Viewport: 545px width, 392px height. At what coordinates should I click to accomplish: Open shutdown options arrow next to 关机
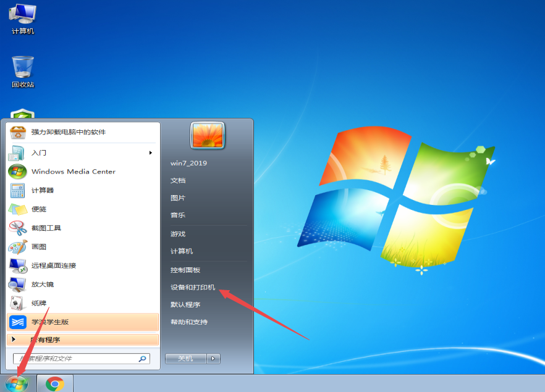pos(213,358)
